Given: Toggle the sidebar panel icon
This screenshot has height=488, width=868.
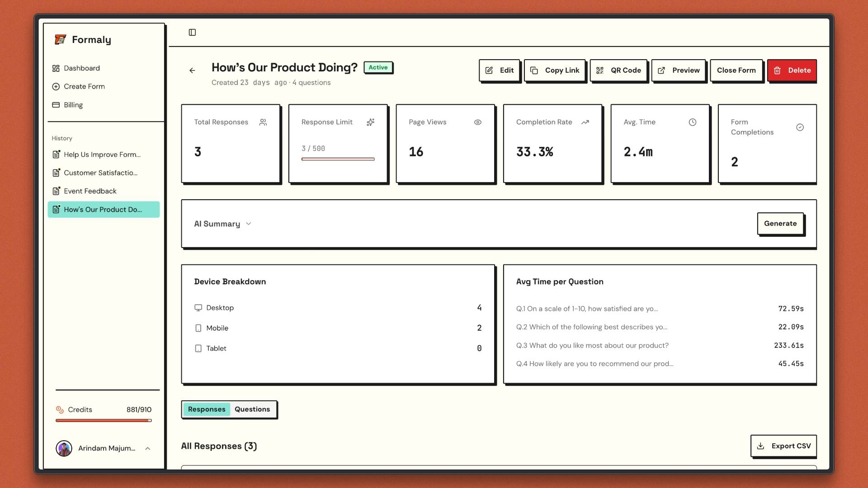Looking at the screenshot, I should (192, 33).
